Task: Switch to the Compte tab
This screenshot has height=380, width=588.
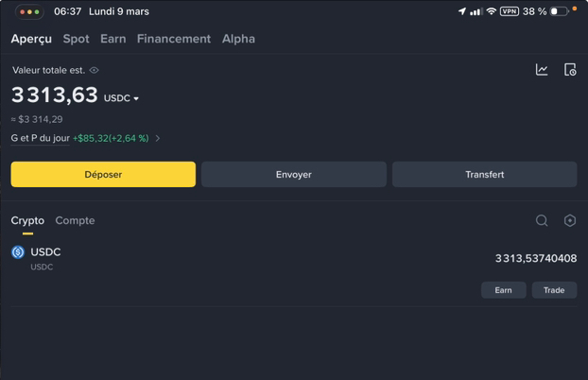Action: tap(75, 220)
